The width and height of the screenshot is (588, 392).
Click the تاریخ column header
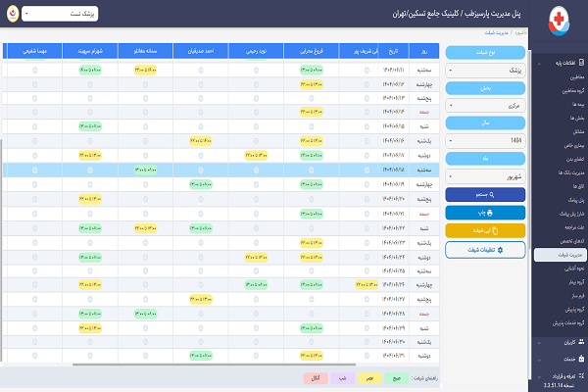tap(393, 51)
